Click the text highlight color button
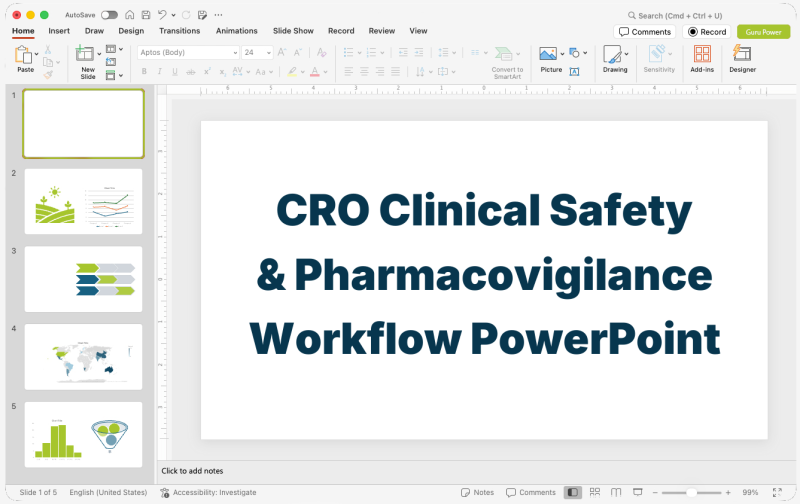 292,72
